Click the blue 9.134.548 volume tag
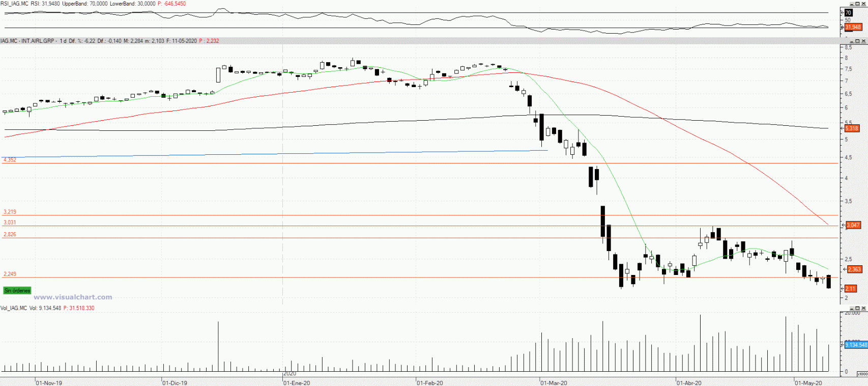This screenshot has height=386, width=868. tap(856, 345)
